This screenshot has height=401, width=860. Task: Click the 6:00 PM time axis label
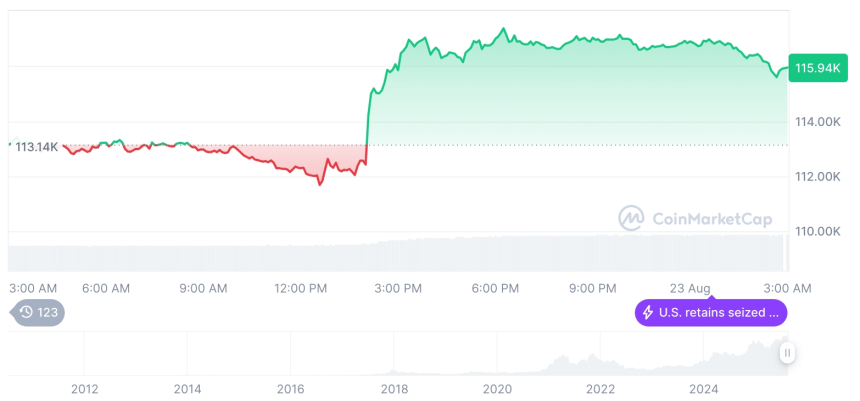pos(495,288)
